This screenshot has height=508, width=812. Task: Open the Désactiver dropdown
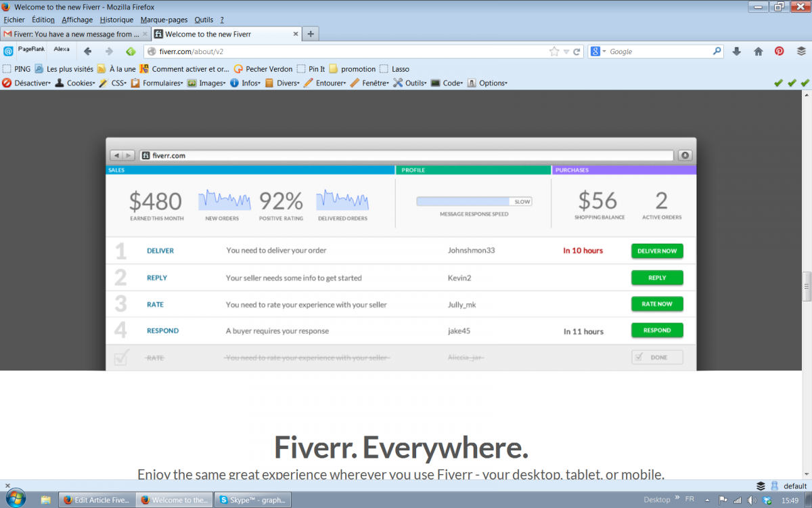pos(26,83)
